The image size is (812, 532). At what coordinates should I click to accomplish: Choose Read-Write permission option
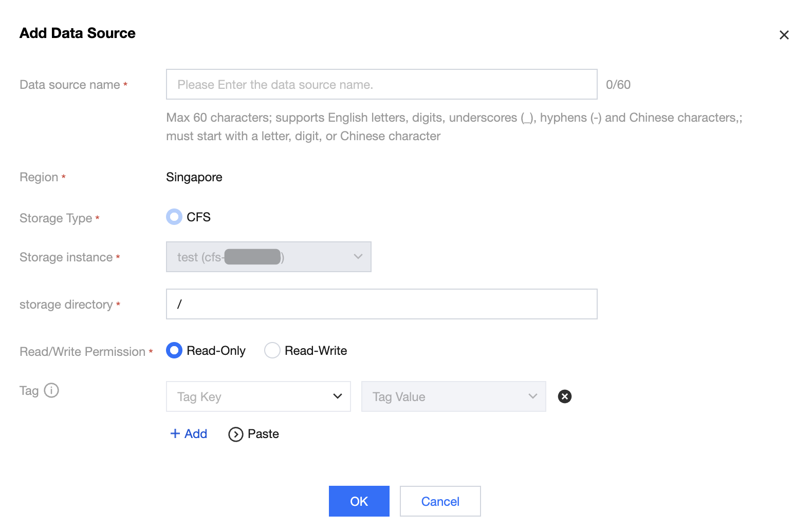coord(272,351)
